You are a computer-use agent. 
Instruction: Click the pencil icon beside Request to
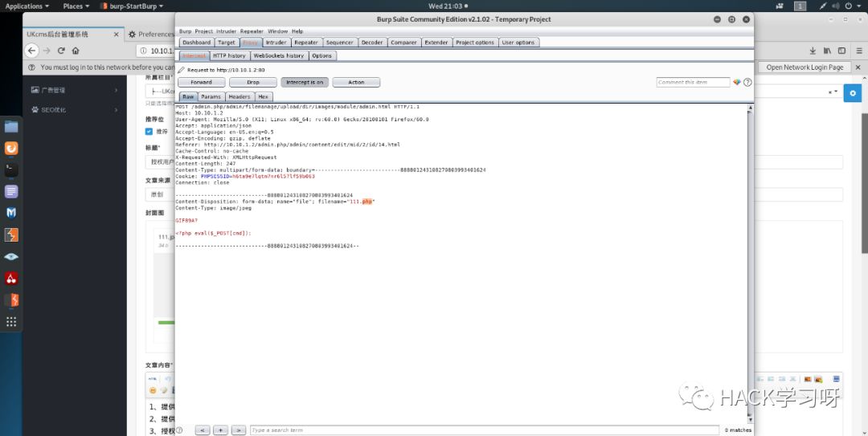[181, 71]
